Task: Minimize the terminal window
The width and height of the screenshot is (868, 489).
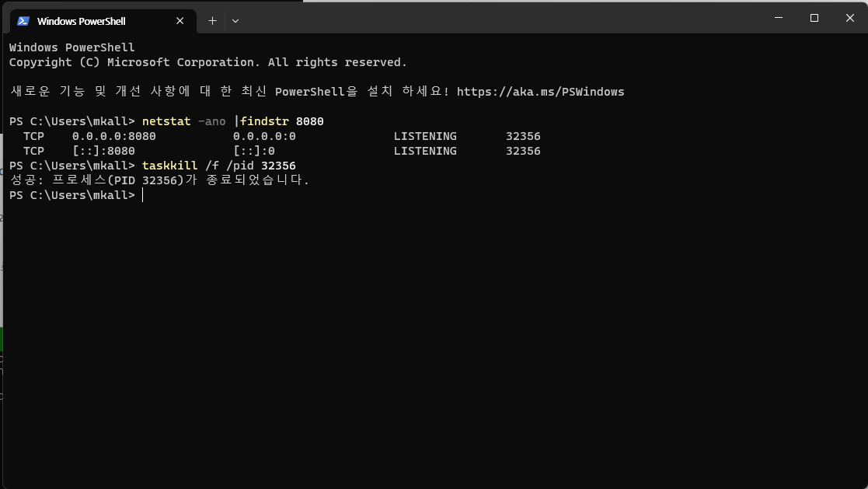Action: tap(779, 18)
